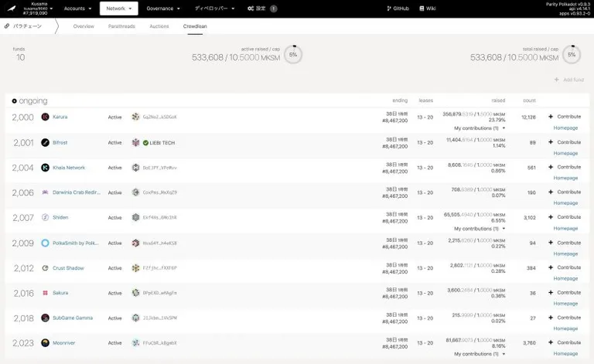The height and width of the screenshot is (364, 594).
Task: Click the Crust Shadow logo icon
Action: tap(45, 268)
